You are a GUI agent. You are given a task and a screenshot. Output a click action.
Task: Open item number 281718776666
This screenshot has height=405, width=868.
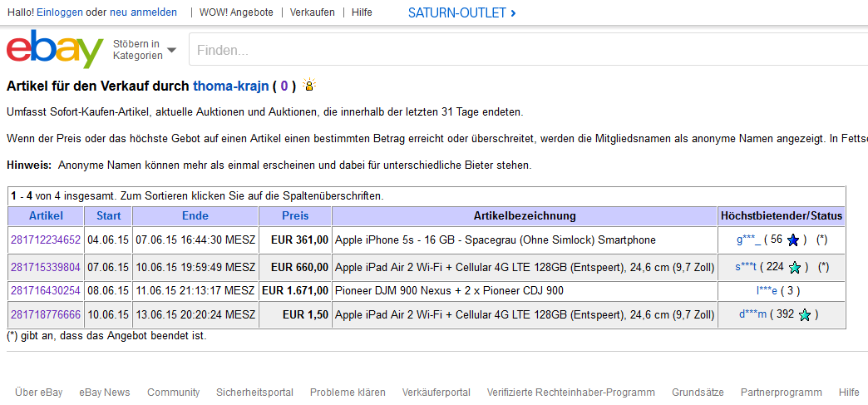coord(46,314)
